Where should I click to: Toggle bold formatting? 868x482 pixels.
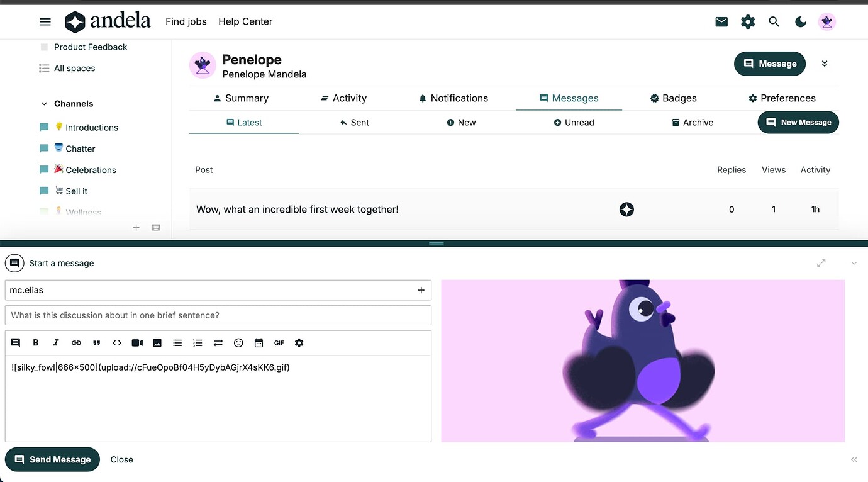(x=36, y=343)
